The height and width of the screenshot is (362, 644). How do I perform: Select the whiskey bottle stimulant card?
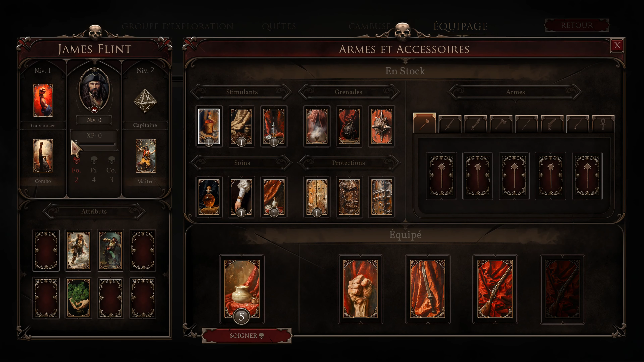pyautogui.click(x=209, y=126)
